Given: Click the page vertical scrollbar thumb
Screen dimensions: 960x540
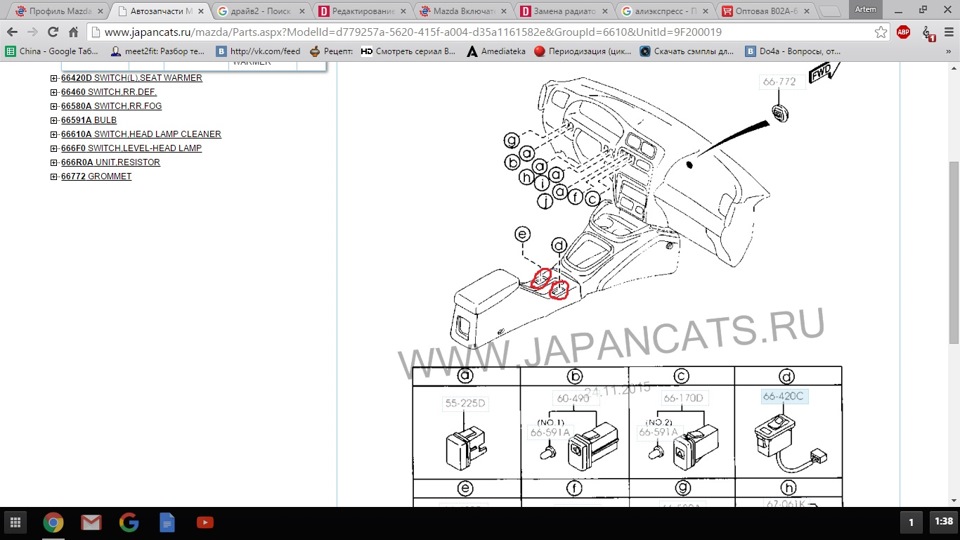Looking at the screenshot, I should coord(953,252).
